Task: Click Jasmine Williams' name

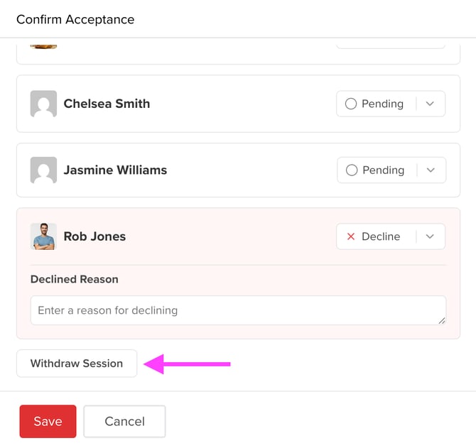Action: pos(115,170)
